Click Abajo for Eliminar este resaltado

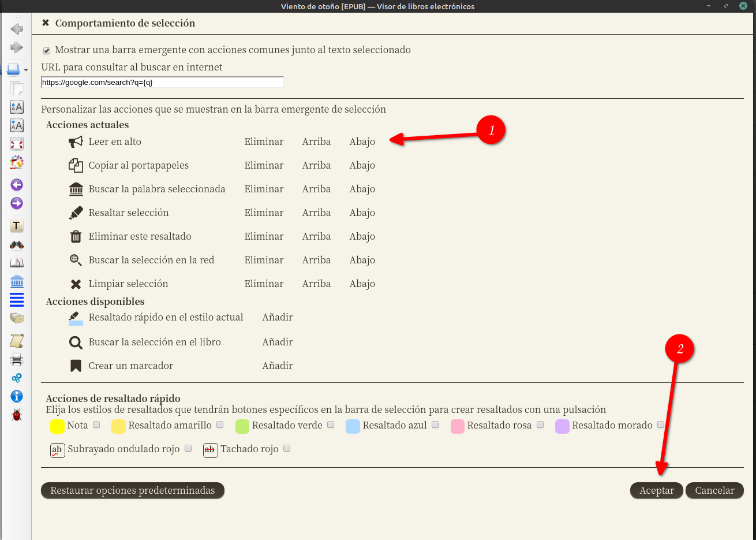[362, 236]
